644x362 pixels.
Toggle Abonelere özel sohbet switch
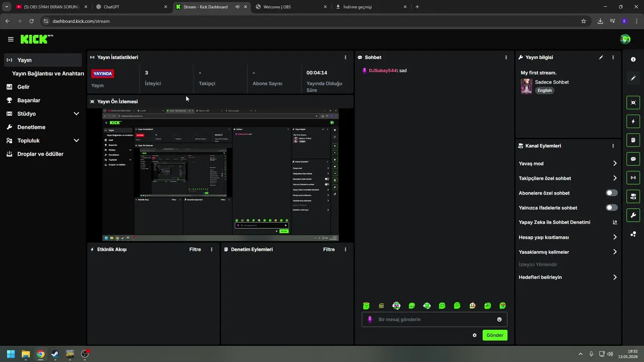[x=612, y=193]
